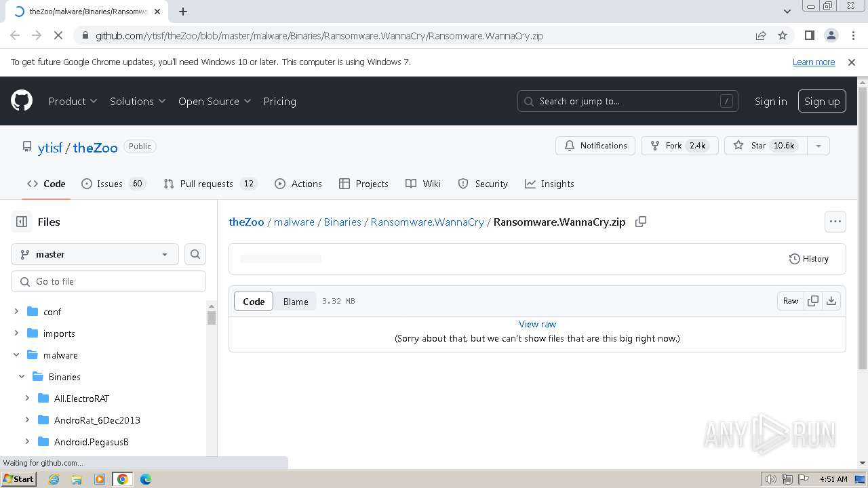Image resolution: width=868 pixels, height=488 pixels.
Task: Select the Blame view toggle
Action: pos(296,302)
